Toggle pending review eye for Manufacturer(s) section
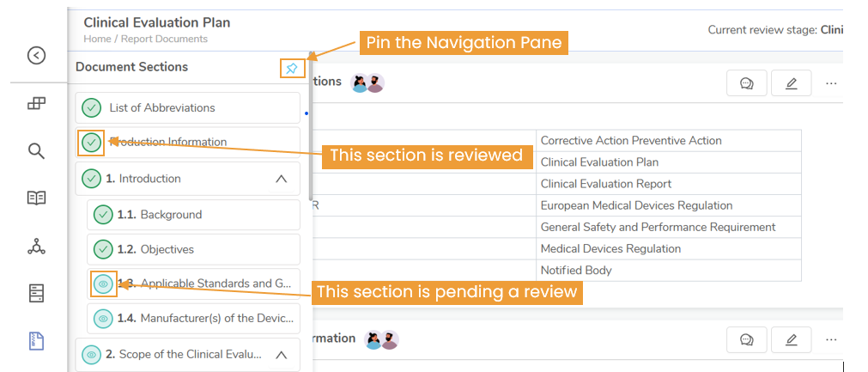Screen dimensions: 868x372 tap(103, 319)
